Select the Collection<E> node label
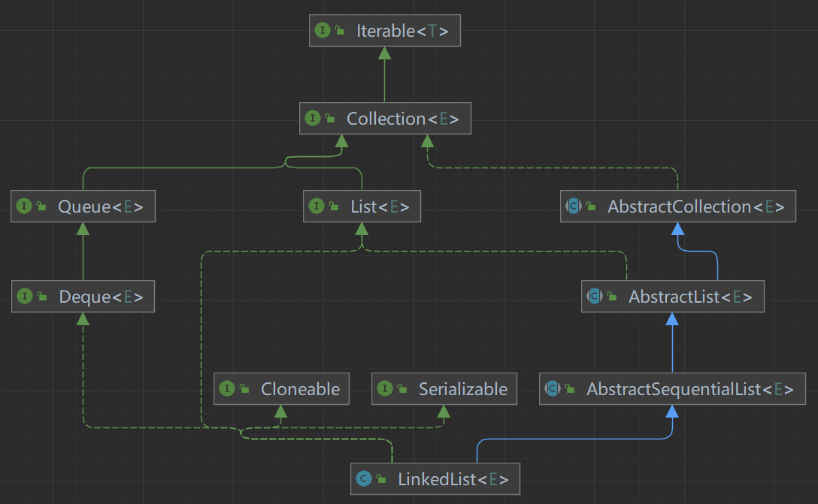 (403, 119)
